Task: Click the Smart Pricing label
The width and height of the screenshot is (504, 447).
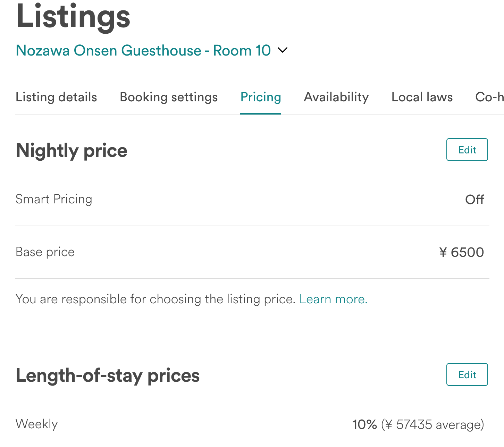Action: pyautogui.click(x=54, y=199)
